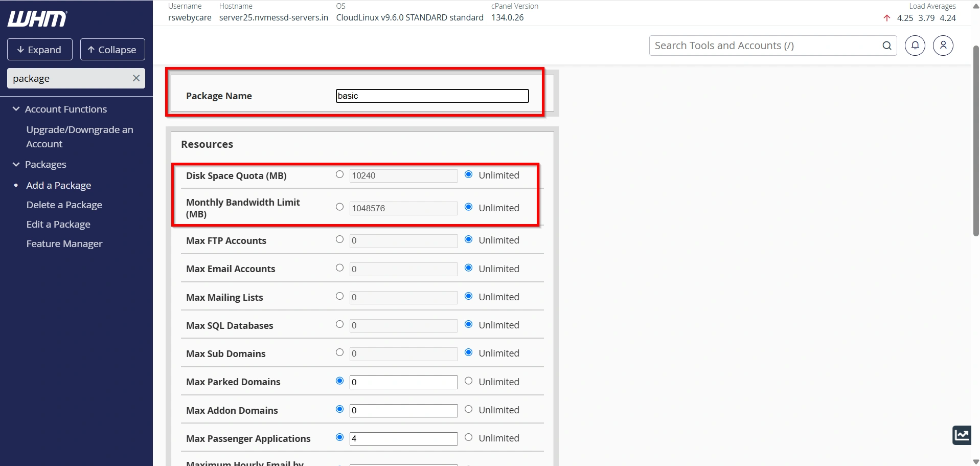Image resolution: width=980 pixels, height=466 pixels.
Task: Collapse all sidebar menu groups
Action: pyautogui.click(x=112, y=50)
